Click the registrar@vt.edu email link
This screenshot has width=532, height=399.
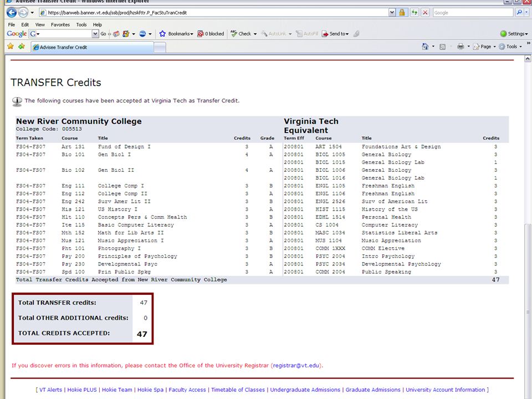[296, 365]
